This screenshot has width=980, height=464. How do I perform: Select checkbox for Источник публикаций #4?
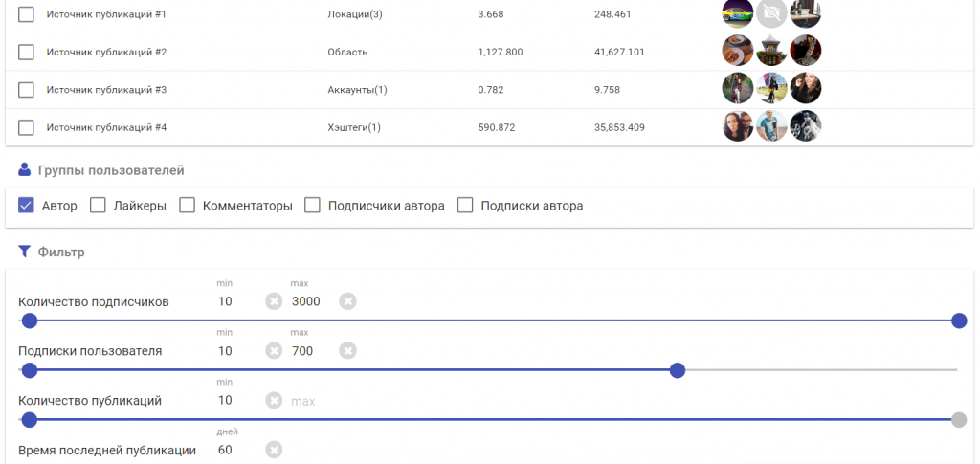(x=26, y=128)
